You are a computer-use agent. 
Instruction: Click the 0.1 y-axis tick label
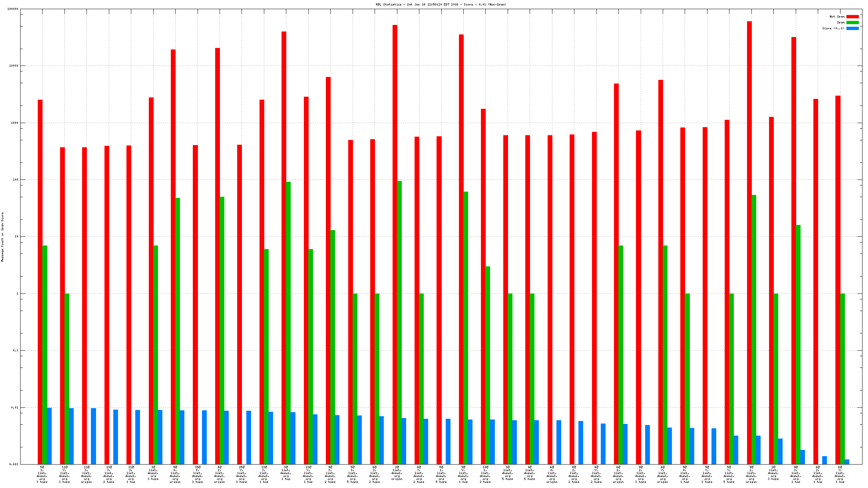pyautogui.click(x=15, y=351)
